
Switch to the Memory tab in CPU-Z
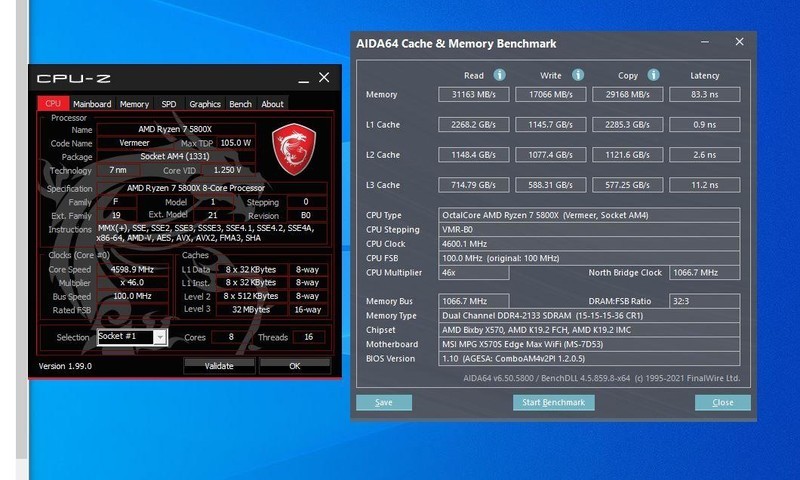click(134, 104)
